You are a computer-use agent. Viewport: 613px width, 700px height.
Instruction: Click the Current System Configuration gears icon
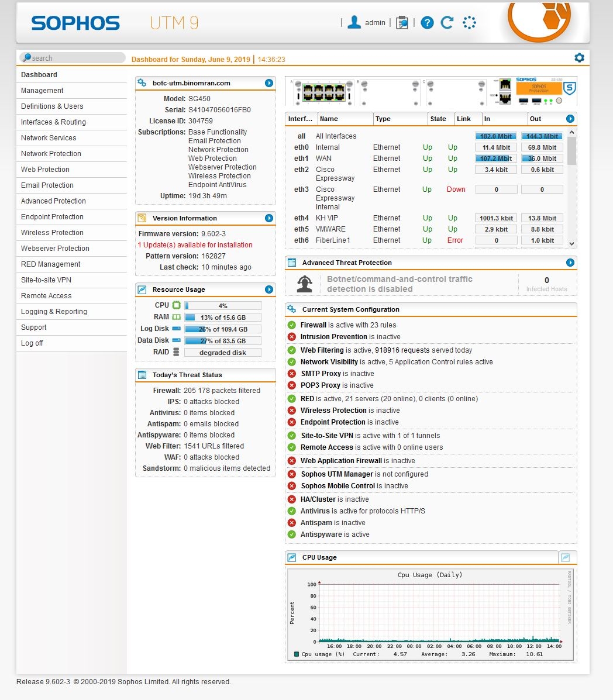292,309
